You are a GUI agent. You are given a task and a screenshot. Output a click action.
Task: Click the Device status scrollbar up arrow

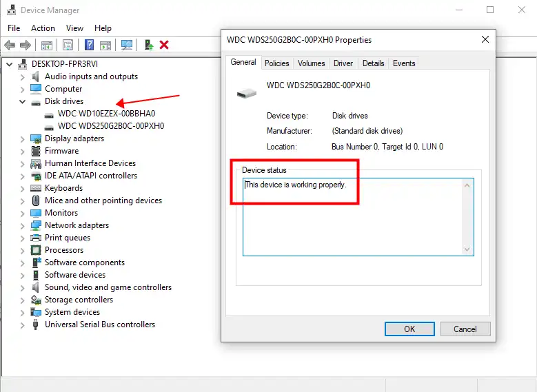467,185
